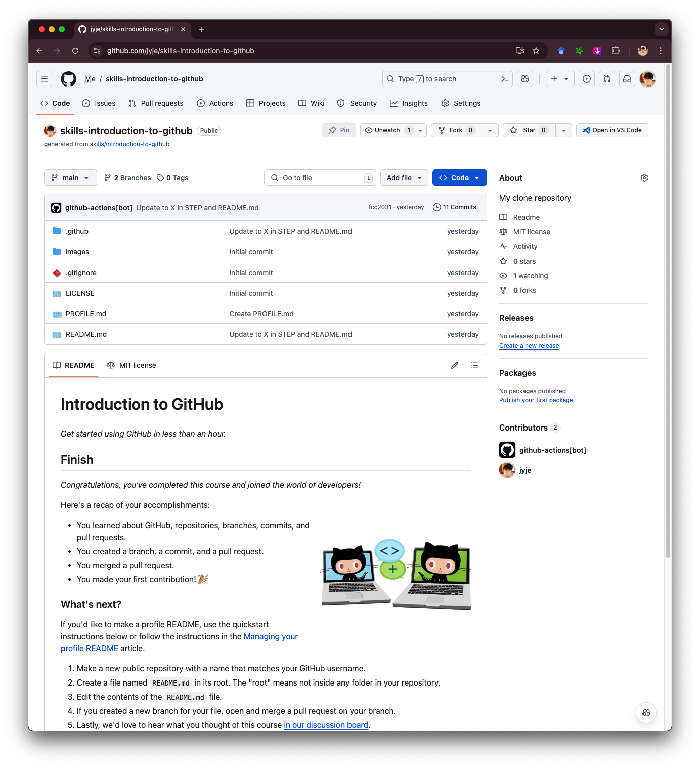Open the user avatar menu in GitHub header
The width and height of the screenshot is (700, 768).
[x=648, y=79]
